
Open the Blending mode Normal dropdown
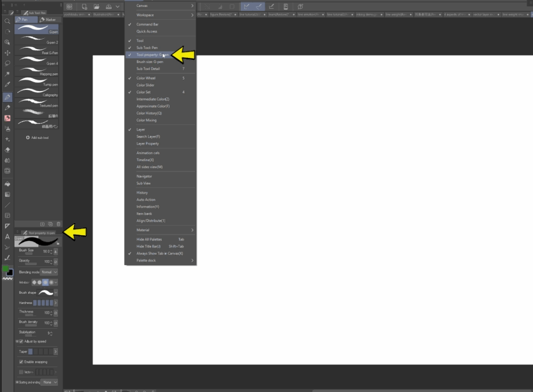click(x=49, y=272)
